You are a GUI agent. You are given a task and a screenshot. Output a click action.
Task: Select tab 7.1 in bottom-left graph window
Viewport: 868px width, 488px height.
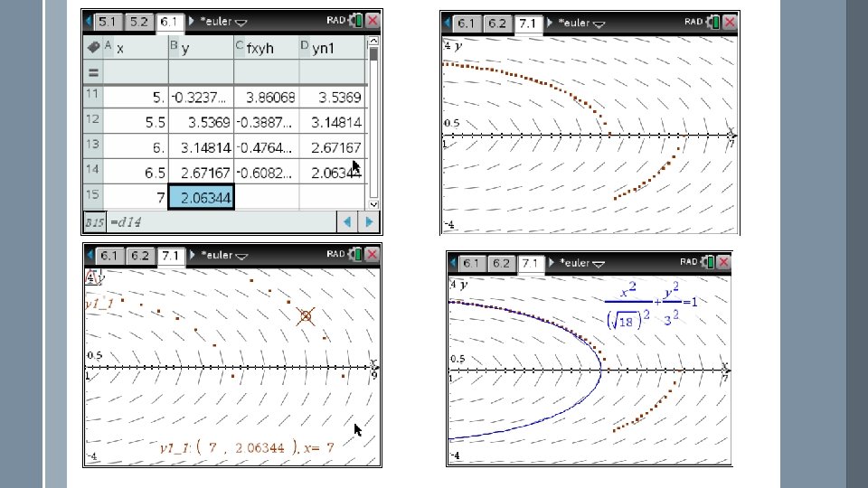tap(171, 256)
